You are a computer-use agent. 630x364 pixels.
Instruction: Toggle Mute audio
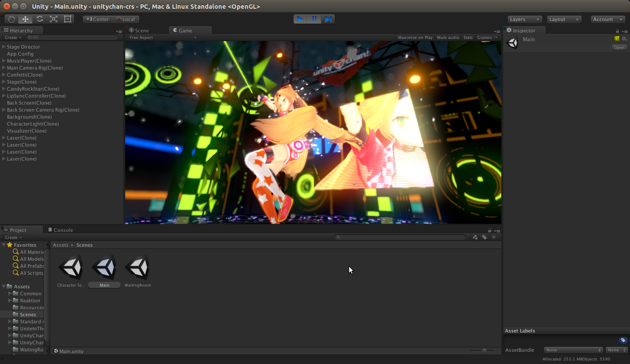click(x=448, y=38)
